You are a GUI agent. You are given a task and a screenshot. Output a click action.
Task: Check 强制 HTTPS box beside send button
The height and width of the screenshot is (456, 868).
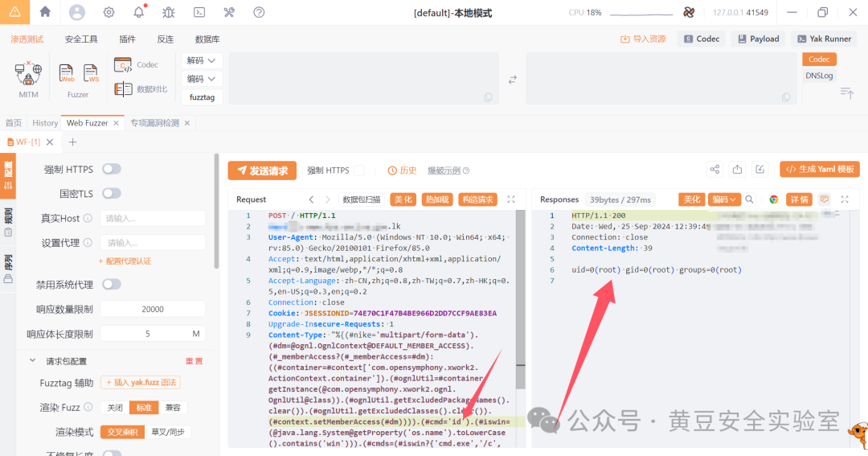coord(359,170)
